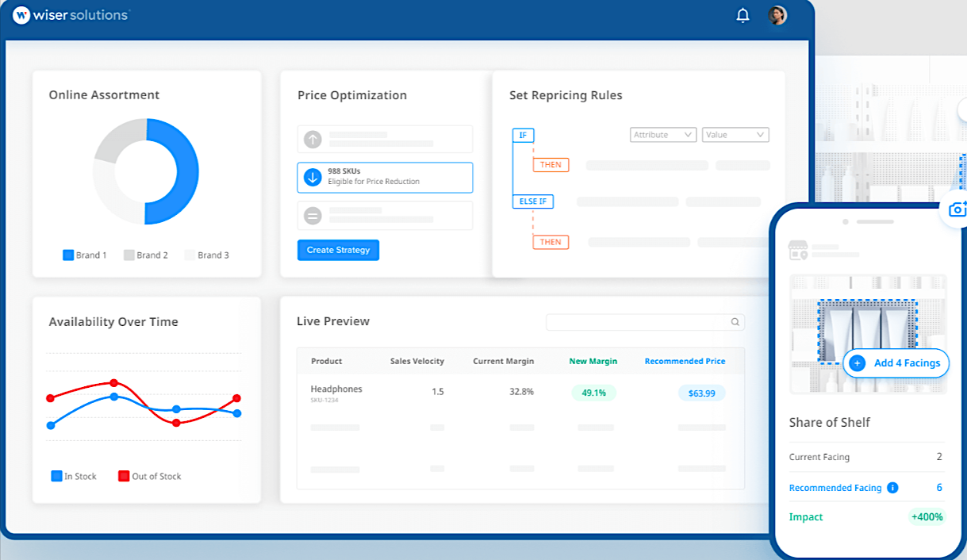Image resolution: width=967 pixels, height=560 pixels.
Task: Click the Brand 2 gray legend swatch
Action: [129, 255]
